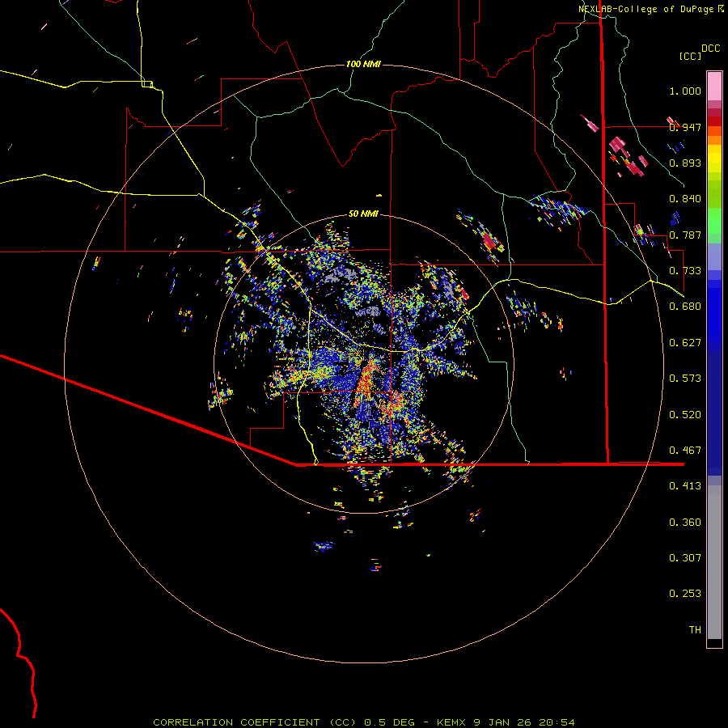Screen dimensions: 728x728
Task: Click the 0.307 scale value
Action: point(685,558)
